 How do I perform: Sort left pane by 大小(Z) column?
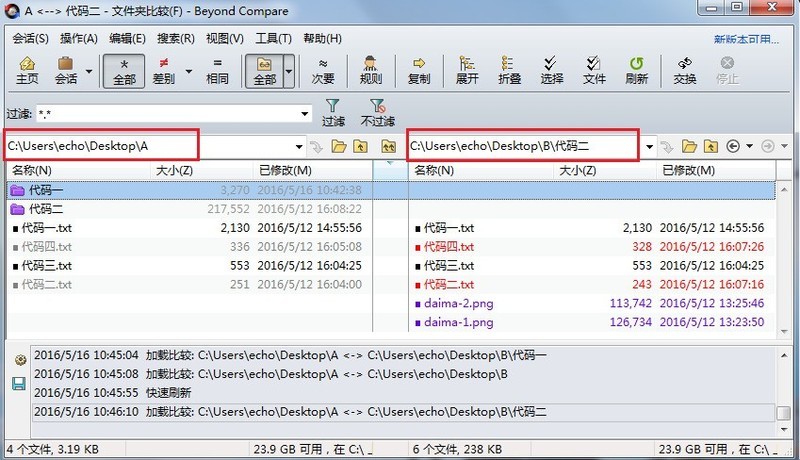point(202,170)
